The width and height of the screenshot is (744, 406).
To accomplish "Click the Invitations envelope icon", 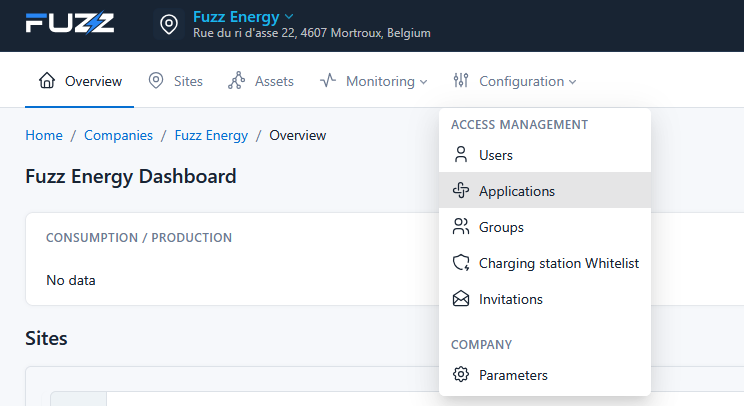I will point(461,298).
